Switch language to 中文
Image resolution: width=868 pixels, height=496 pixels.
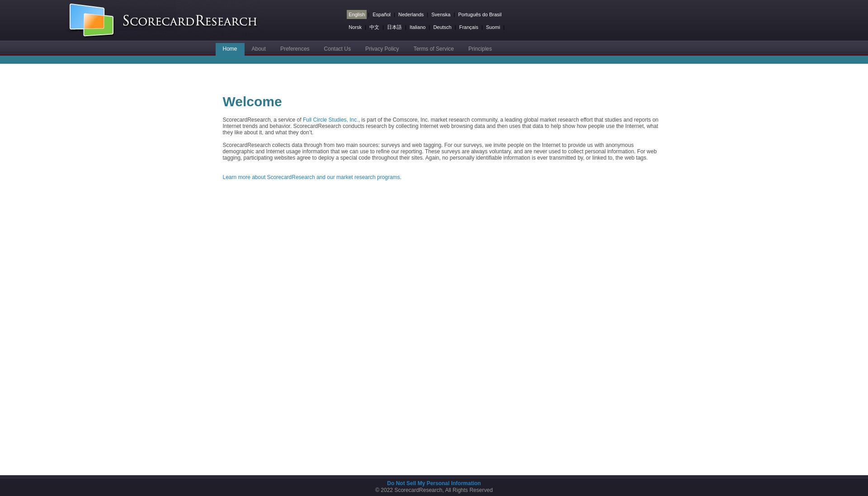[374, 27]
